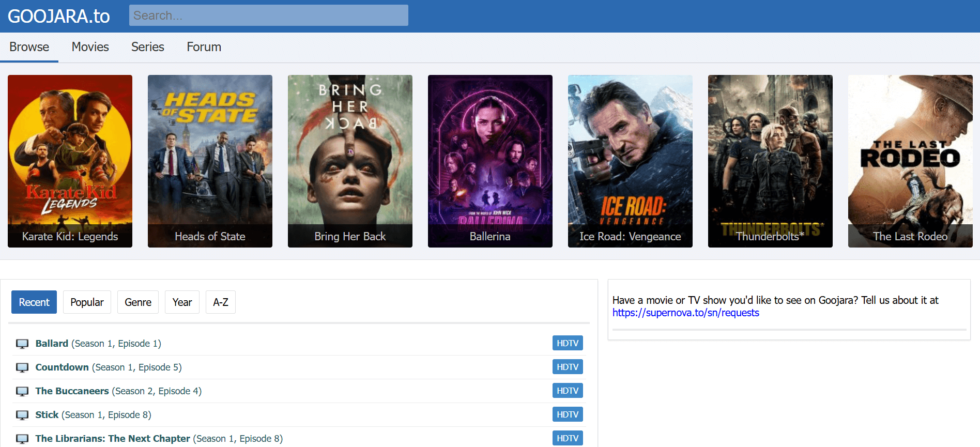This screenshot has width=980, height=447.
Task: Open the Movies tab
Action: point(90,47)
